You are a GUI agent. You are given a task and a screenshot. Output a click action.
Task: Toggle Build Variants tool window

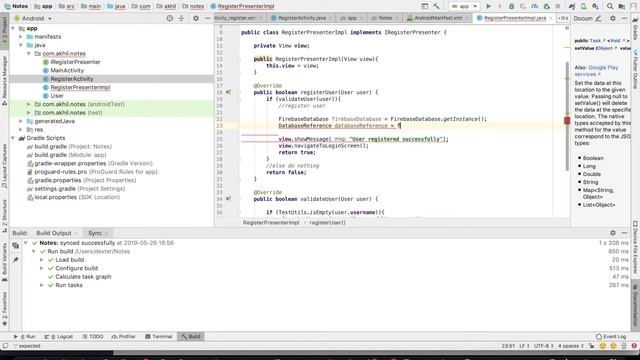[x=4, y=262]
